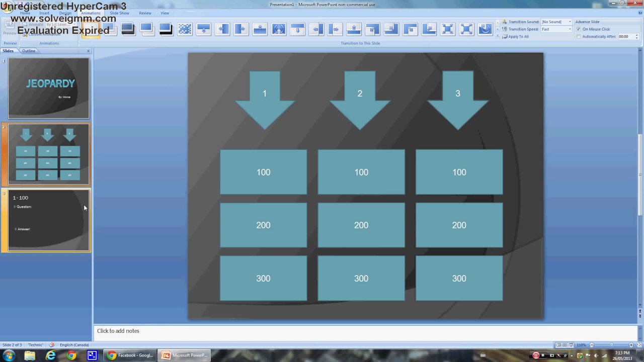Close the Slides/Outline pane
The height and width of the screenshot is (362, 644).
[89, 51]
